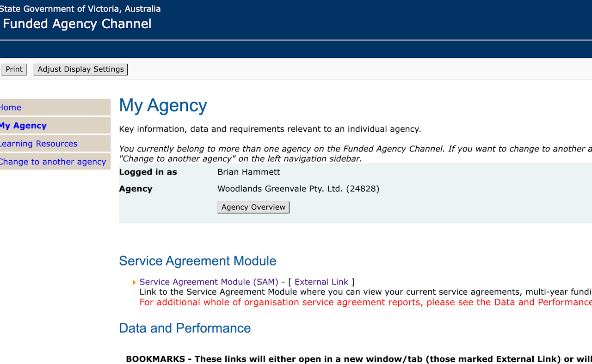Follow the External Link hyperlink

click(x=321, y=282)
